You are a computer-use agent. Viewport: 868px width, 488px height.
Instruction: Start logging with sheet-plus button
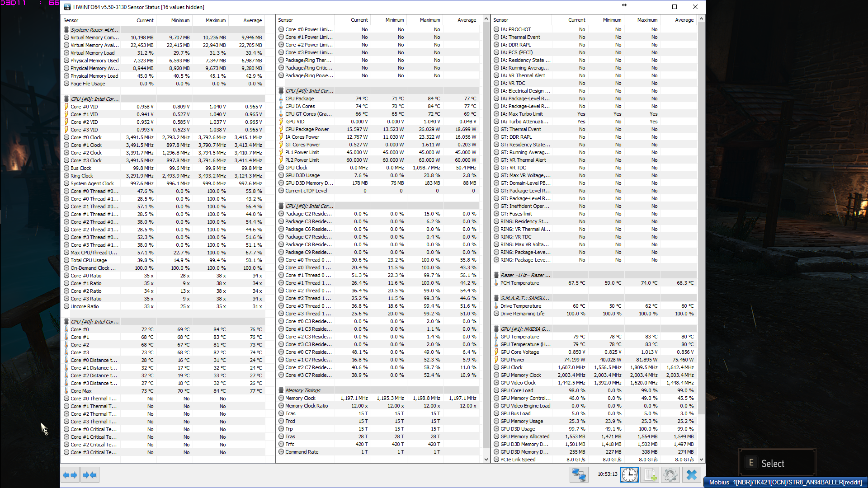[x=650, y=475]
